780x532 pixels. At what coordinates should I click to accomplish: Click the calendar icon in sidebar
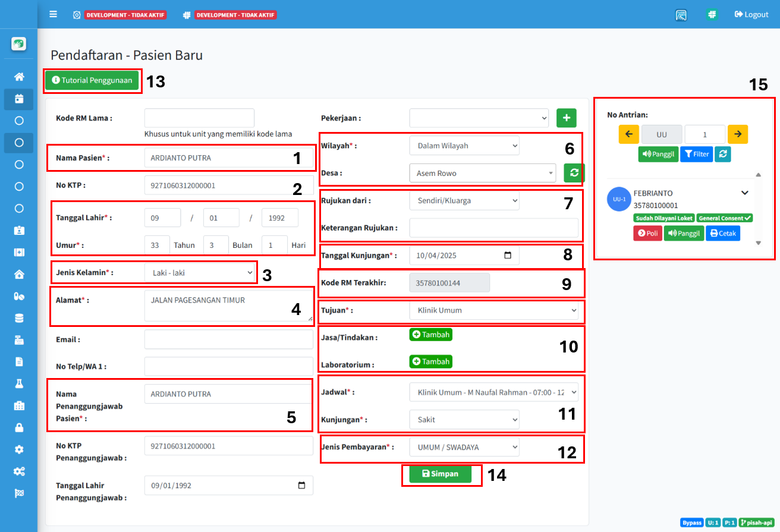click(x=19, y=99)
